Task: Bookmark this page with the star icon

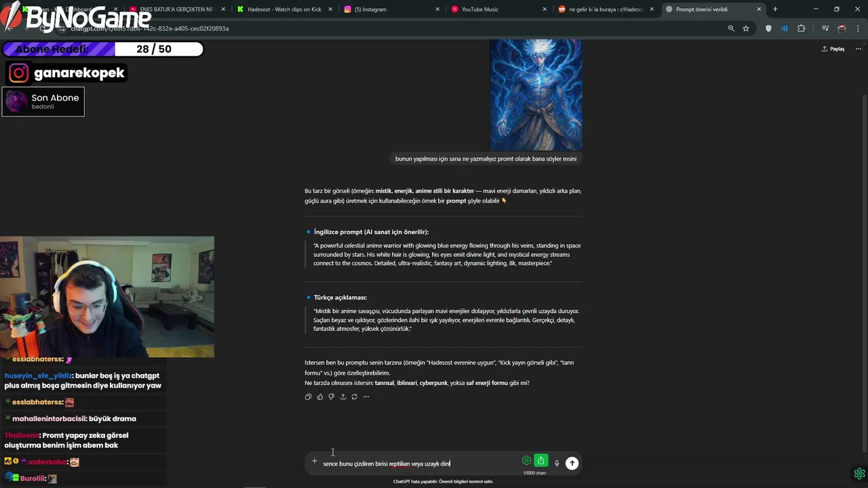Action: click(x=746, y=28)
